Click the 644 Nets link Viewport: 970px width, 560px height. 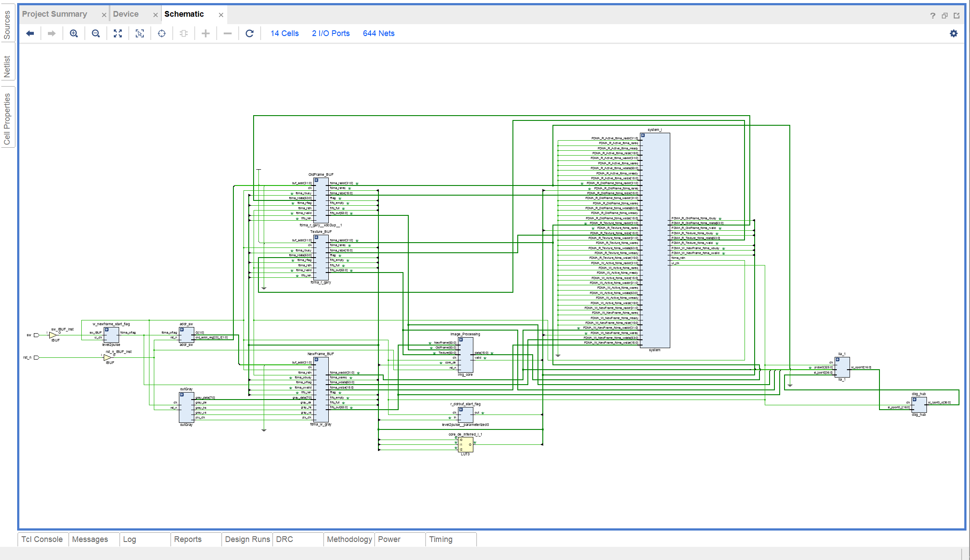(378, 33)
